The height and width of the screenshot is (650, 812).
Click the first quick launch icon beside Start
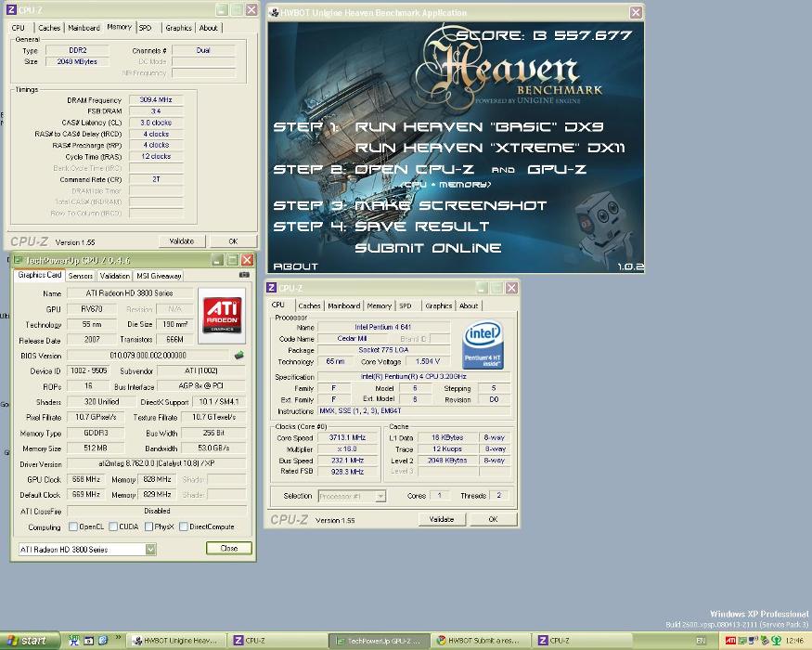coord(73,641)
